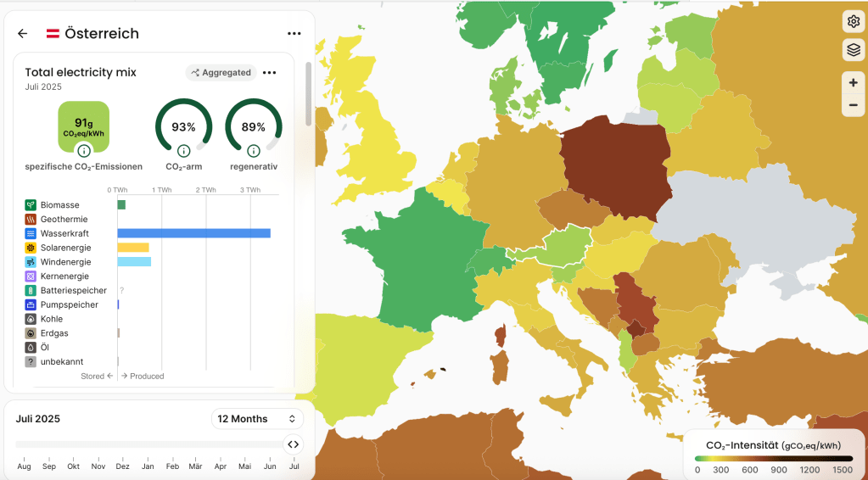Open the map settings gear icon

[853, 22]
